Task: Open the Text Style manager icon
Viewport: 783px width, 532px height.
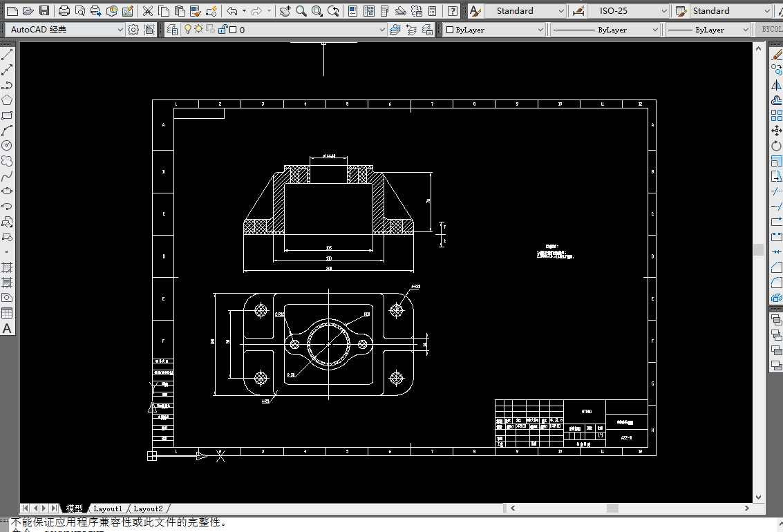Action: point(475,10)
